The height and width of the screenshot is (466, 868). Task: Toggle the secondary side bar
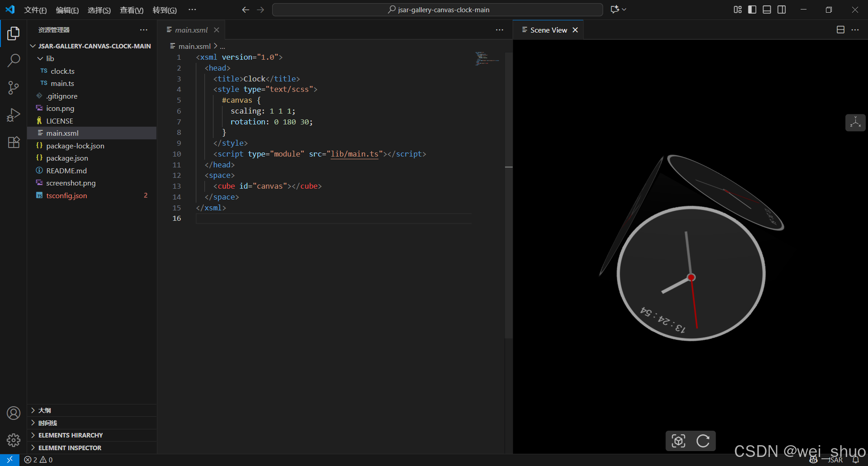coord(782,10)
